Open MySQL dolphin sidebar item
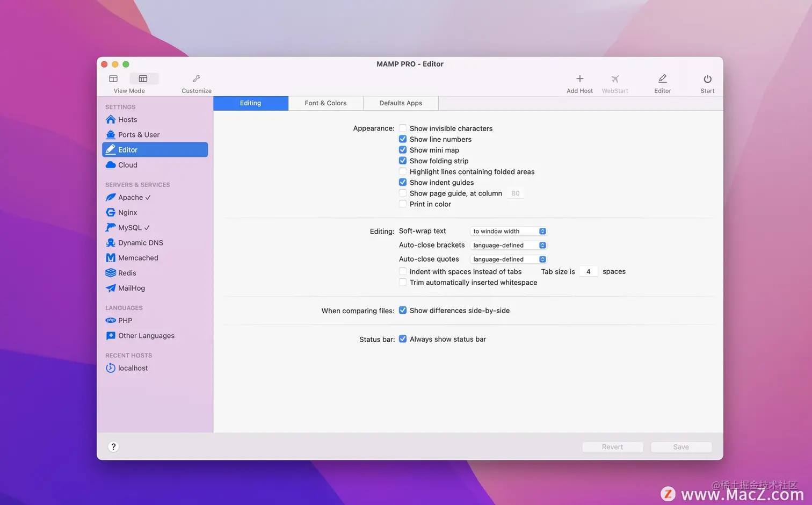The height and width of the screenshot is (505, 812). point(155,228)
